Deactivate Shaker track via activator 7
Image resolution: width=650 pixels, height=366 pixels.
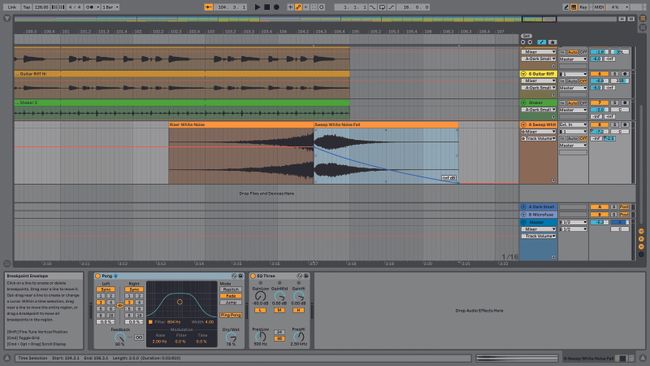click(599, 102)
